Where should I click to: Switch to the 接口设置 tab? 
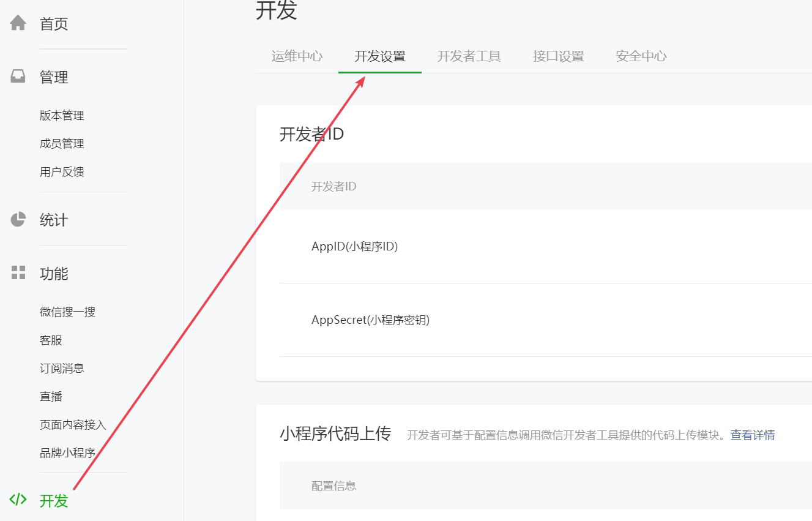coord(557,56)
